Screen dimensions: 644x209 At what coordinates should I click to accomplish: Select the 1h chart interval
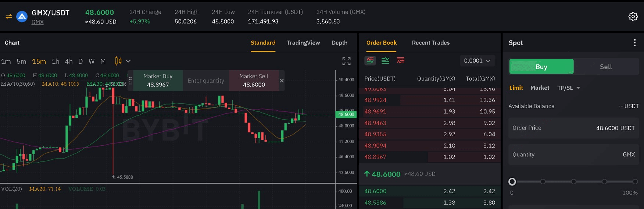[56, 61]
